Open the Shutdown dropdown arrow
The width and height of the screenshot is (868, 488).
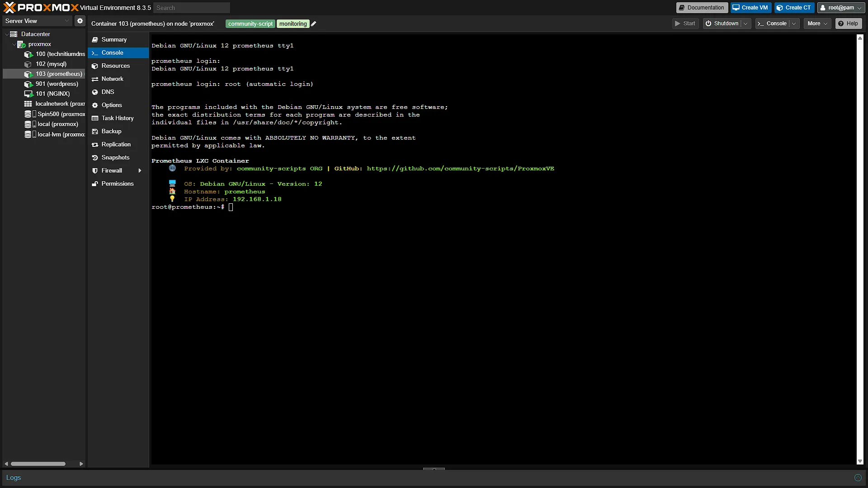pyautogui.click(x=745, y=23)
